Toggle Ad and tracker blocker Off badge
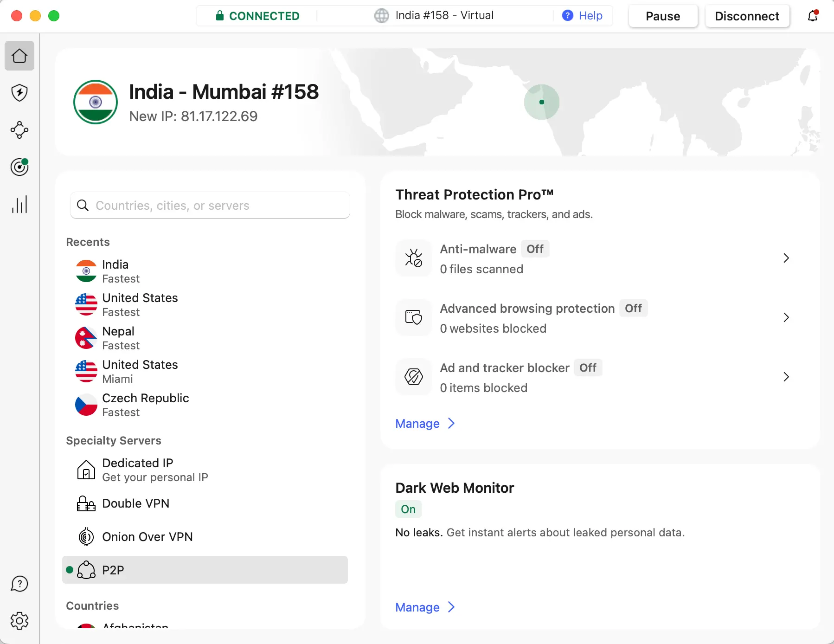834x644 pixels. pyautogui.click(x=588, y=368)
